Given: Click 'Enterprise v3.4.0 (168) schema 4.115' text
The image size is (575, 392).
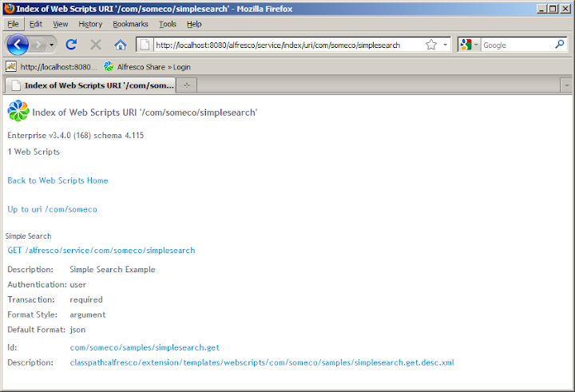Looking at the screenshot, I should (x=76, y=135).
